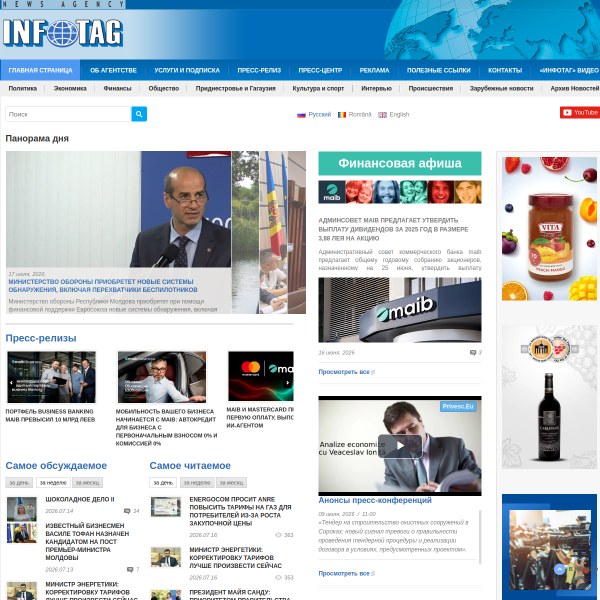
Task: Select за день tab under Самое читаемое
Action: click(163, 483)
